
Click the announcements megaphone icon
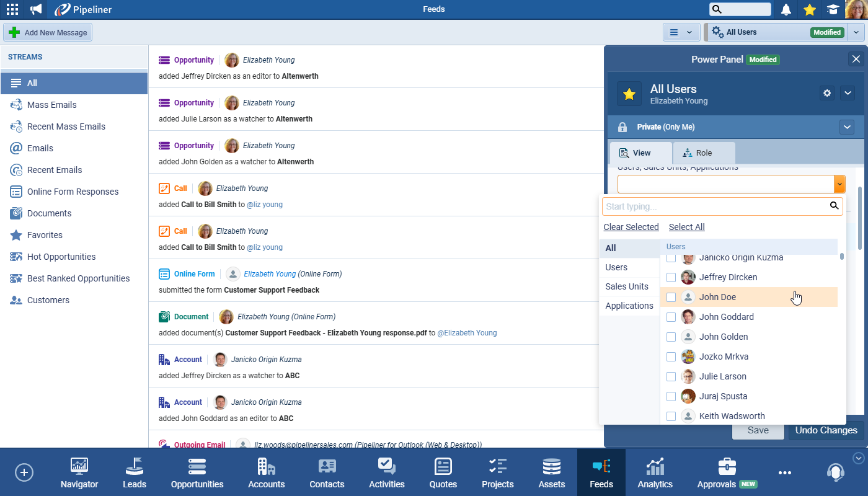point(37,9)
